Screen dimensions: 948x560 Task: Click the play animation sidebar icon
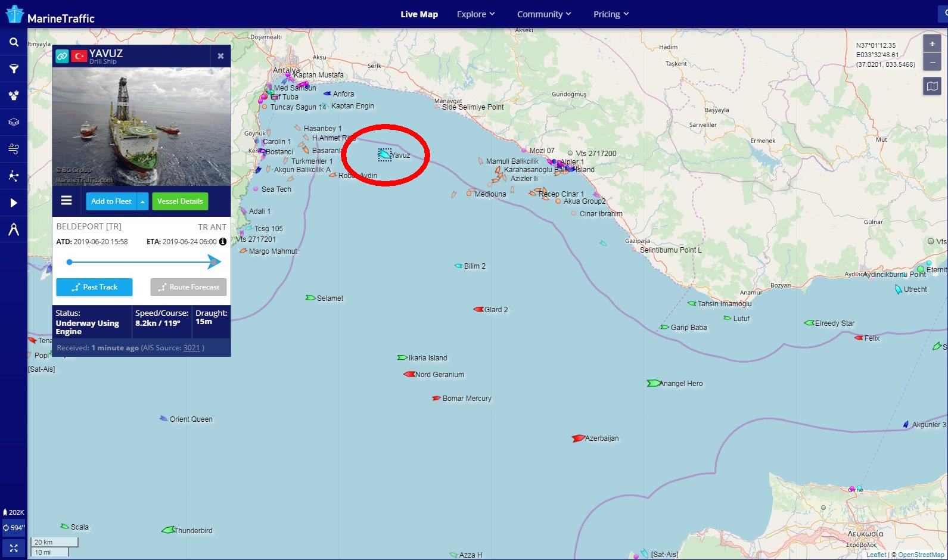[x=14, y=203]
